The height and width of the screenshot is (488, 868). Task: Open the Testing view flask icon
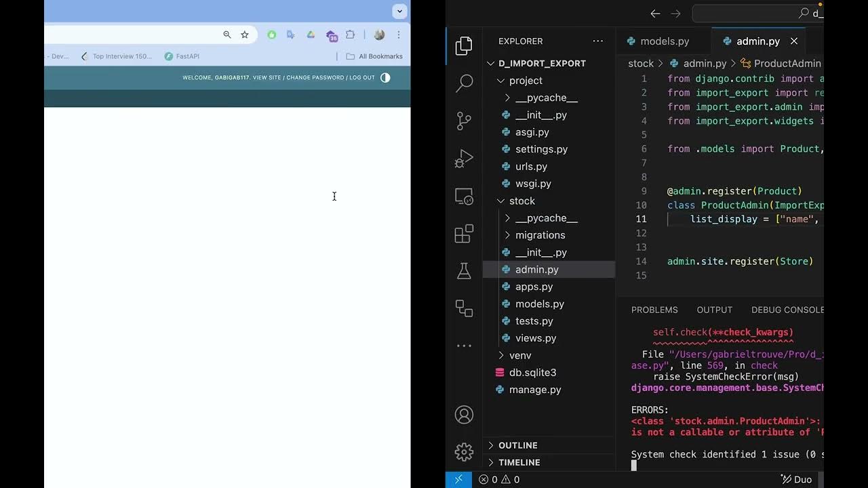pos(464,270)
